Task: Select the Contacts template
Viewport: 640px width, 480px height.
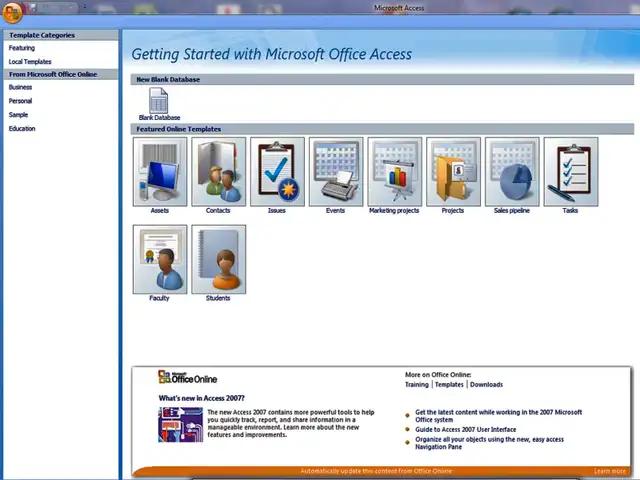Action: pos(218,176)
